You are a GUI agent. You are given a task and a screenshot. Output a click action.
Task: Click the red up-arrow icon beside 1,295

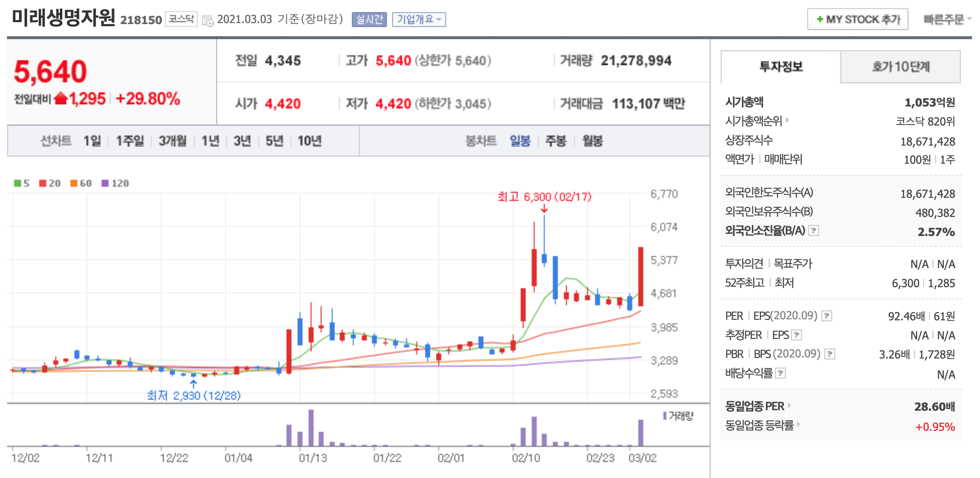coord(61,98)
